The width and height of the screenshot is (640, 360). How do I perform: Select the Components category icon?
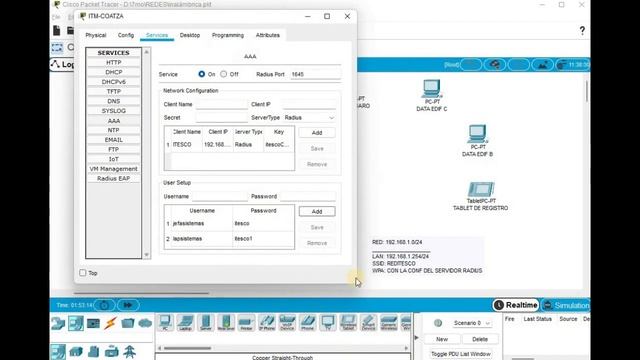pos(93,324)
